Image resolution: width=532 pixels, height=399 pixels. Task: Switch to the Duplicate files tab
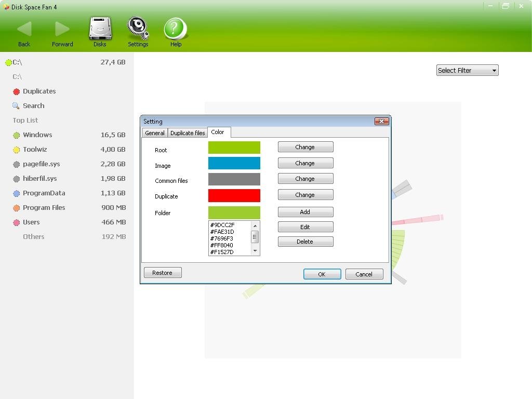click(x=188, y=133)
